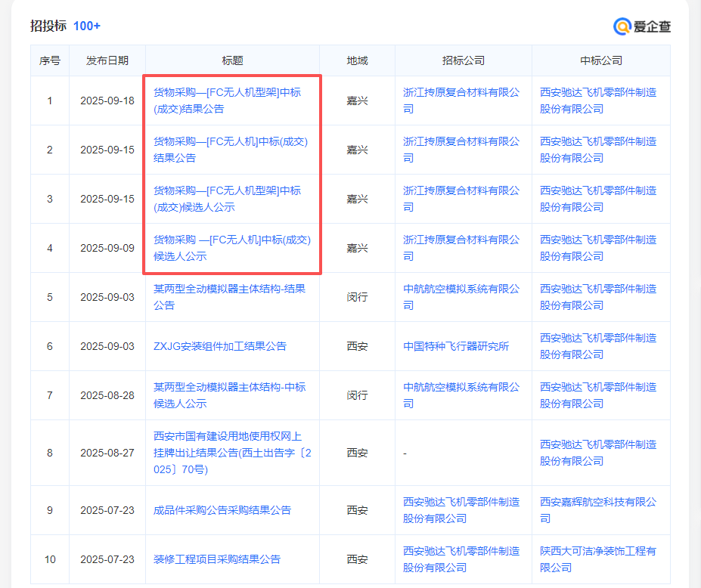Click date 2025-09-15 in row 3
The image size is (701, 588).
pos(107,200)
